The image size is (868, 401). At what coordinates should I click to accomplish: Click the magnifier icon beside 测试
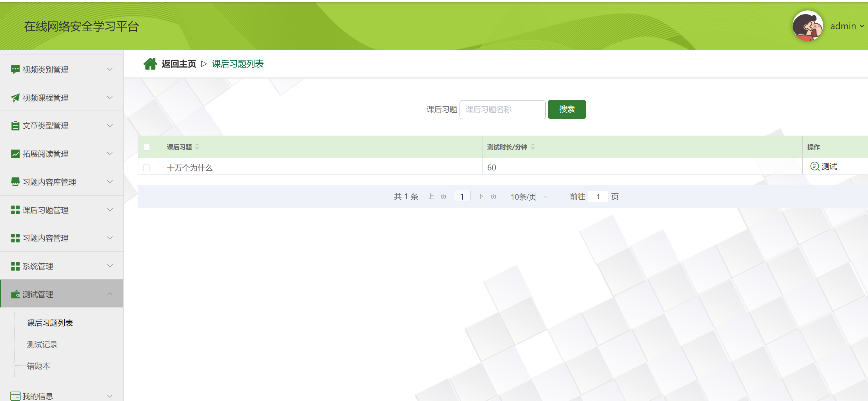(815, 167)
